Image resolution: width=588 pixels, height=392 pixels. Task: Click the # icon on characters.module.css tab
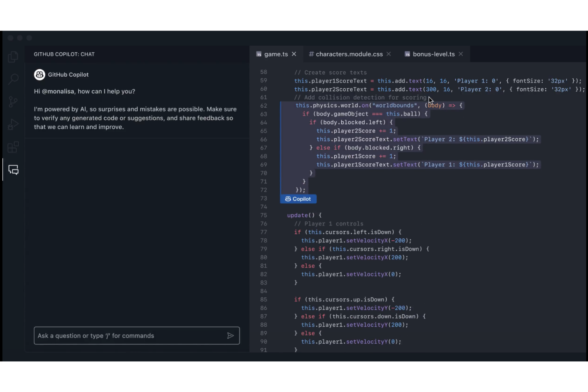pyautogui.click(x=311, y=54)
